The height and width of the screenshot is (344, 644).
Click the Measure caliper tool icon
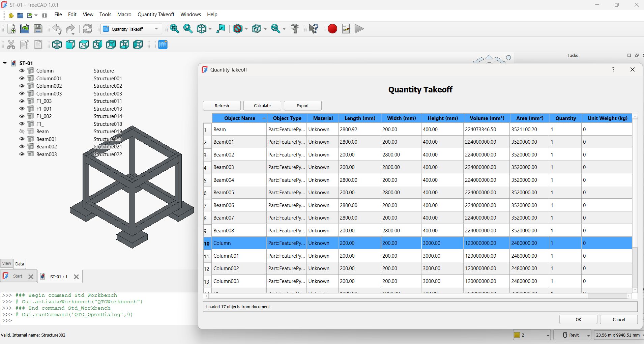295,29
